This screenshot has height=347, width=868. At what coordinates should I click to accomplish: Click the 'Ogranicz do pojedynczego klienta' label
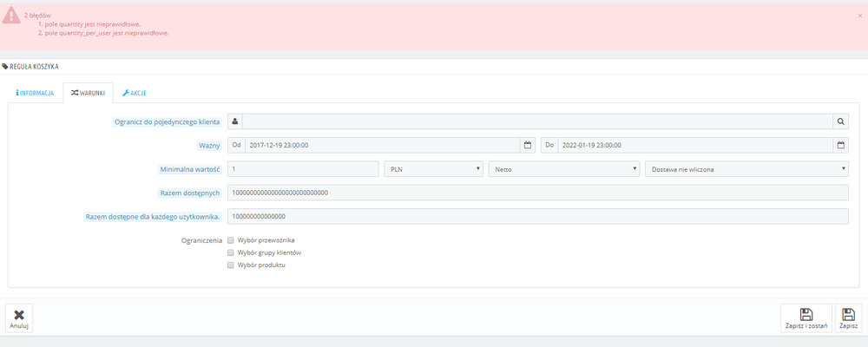pyautogui.click(x=168, y=121)
